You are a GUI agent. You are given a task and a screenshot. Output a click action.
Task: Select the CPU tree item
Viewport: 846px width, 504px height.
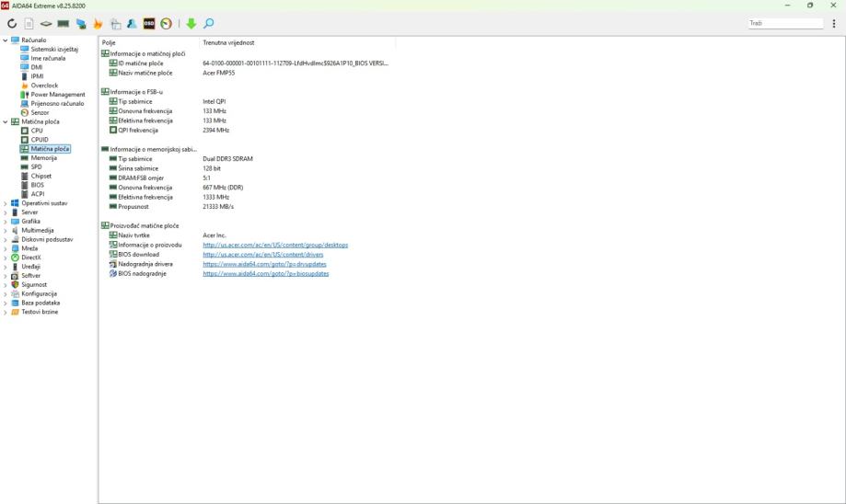37,131
